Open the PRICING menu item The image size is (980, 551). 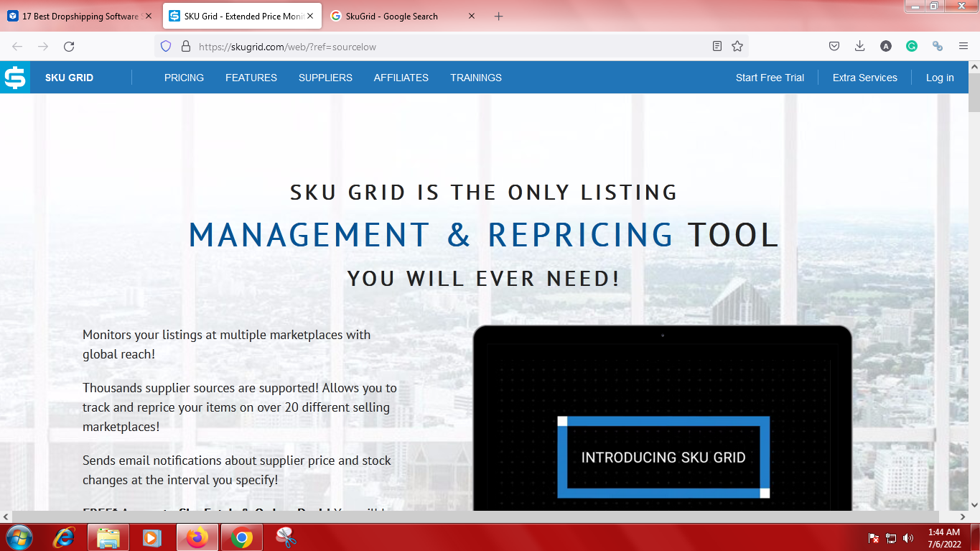[184, 78]
